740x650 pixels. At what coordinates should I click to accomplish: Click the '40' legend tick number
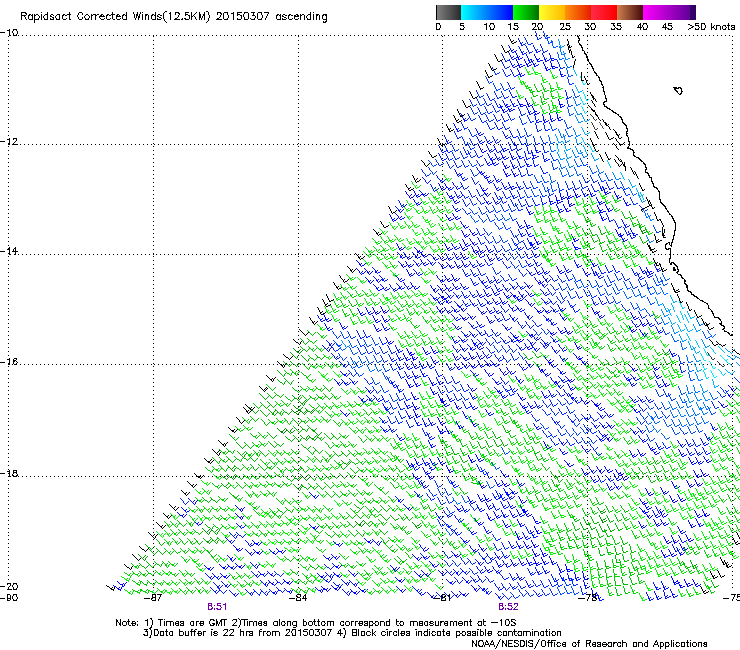(x=642, y=26)
